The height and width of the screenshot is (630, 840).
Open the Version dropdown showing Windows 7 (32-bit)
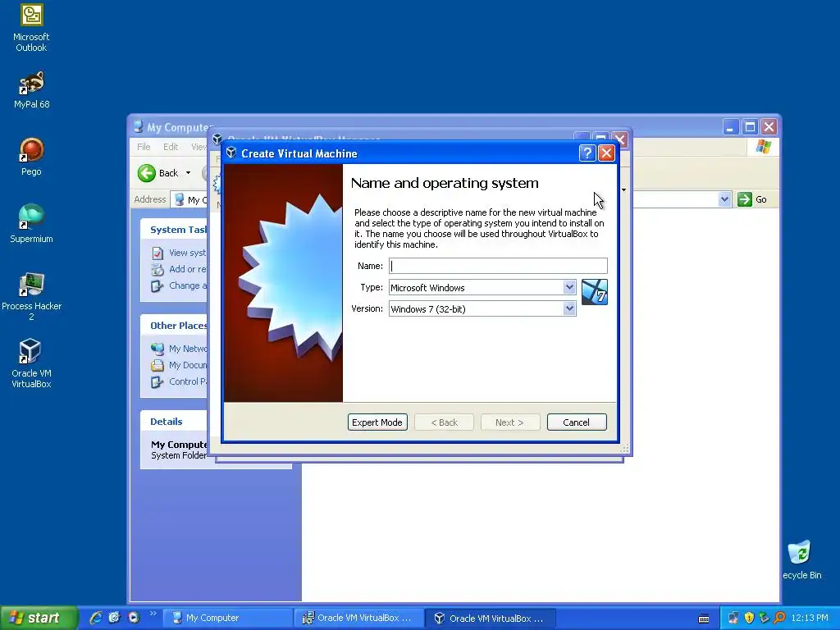click(482, 309)
